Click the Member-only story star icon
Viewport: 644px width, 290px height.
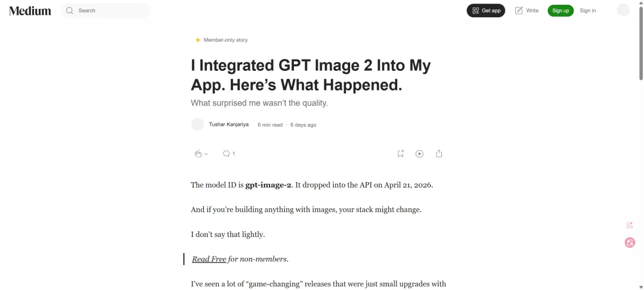[x=197, y=40]
